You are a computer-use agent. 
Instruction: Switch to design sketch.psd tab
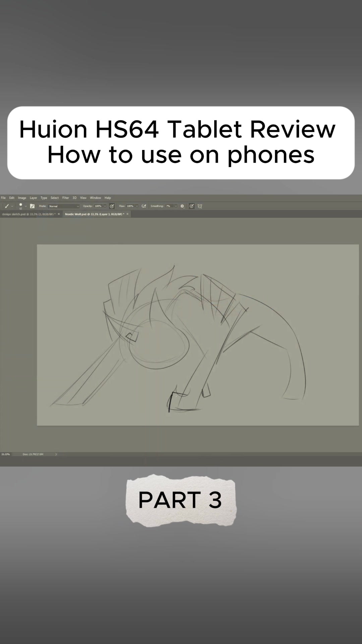28,214
